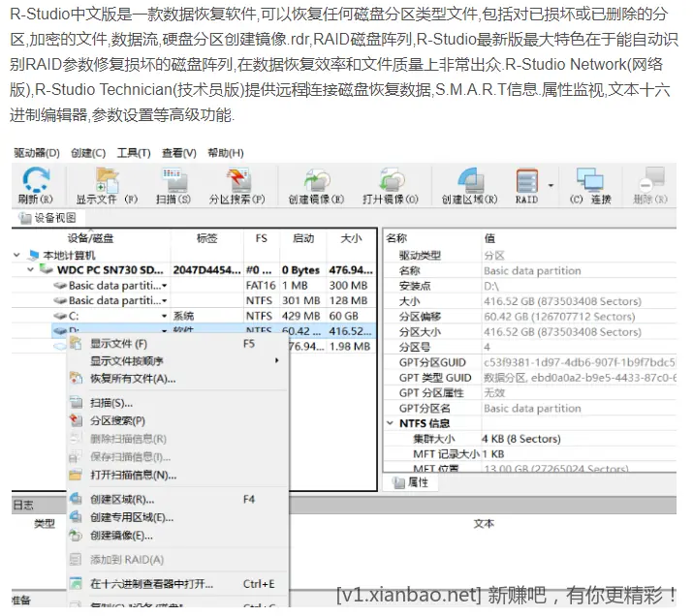Collapse the 本地计算机 tree node
The image size is (693, 616).
tap(16, 255)
